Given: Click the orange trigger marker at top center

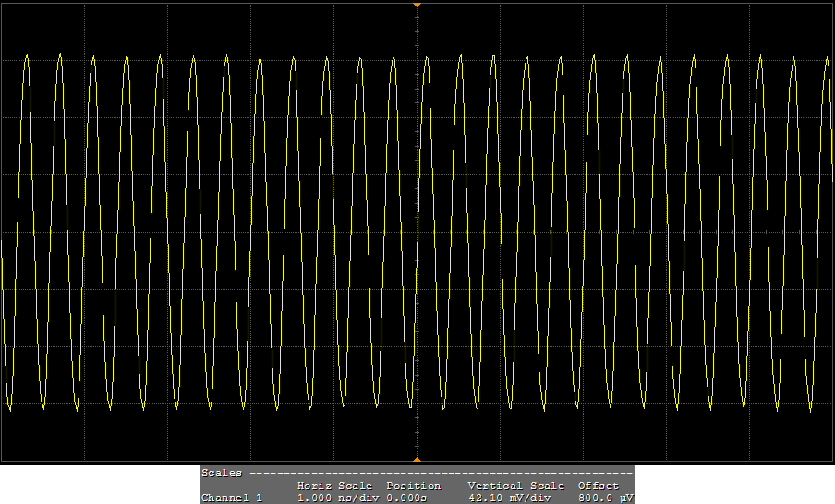Looking at the screenshot, I should [x=417, y=6].
